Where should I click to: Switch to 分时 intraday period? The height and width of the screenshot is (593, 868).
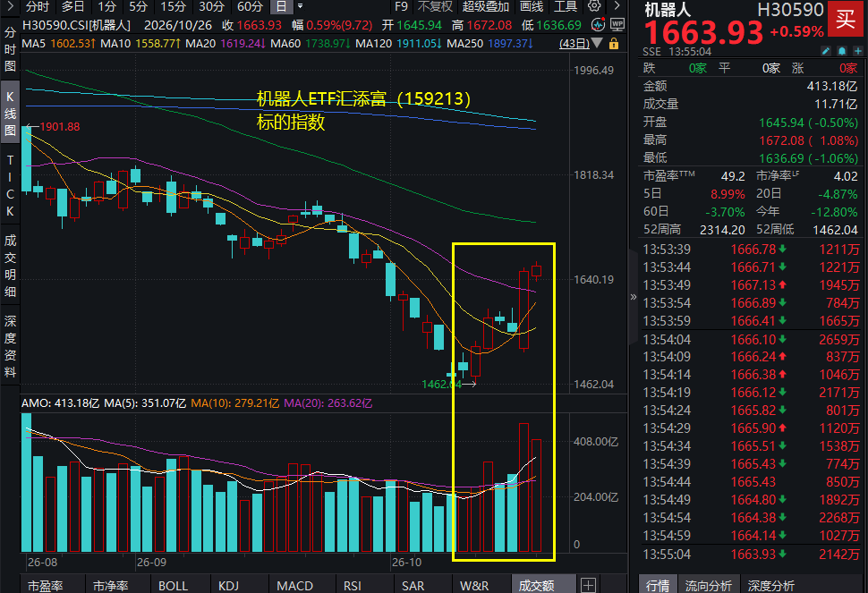[x=37, y=6]
